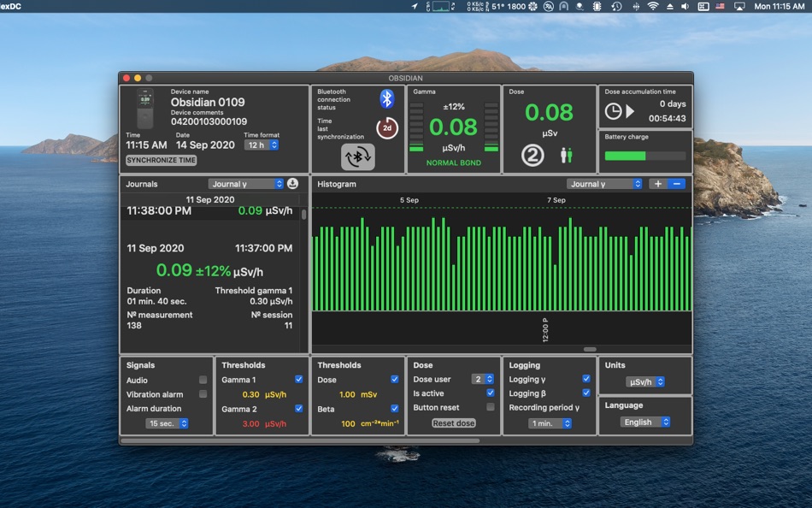Click the Obsidian device image icon
The height and width of the screenshot is (508, 812).
tap(144, 109)
